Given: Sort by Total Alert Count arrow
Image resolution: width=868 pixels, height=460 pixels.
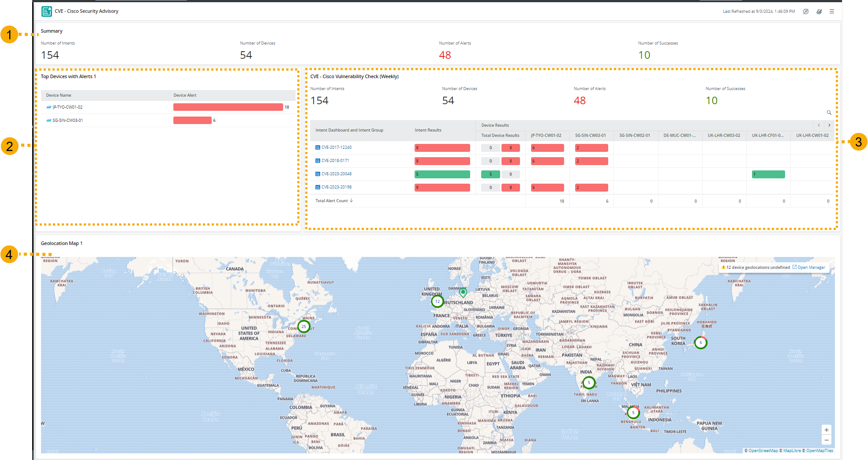Looking at the screenshot, I should point(352,200).
